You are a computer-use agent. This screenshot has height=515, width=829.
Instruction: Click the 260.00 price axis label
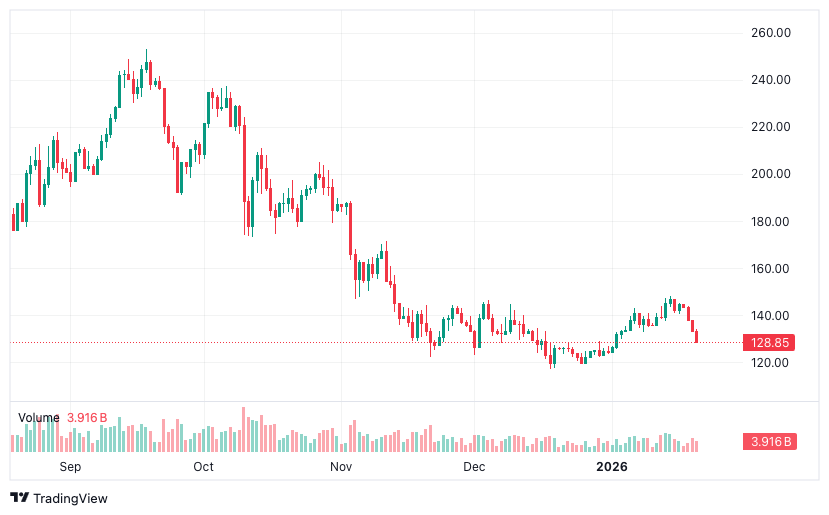point(771,33)
